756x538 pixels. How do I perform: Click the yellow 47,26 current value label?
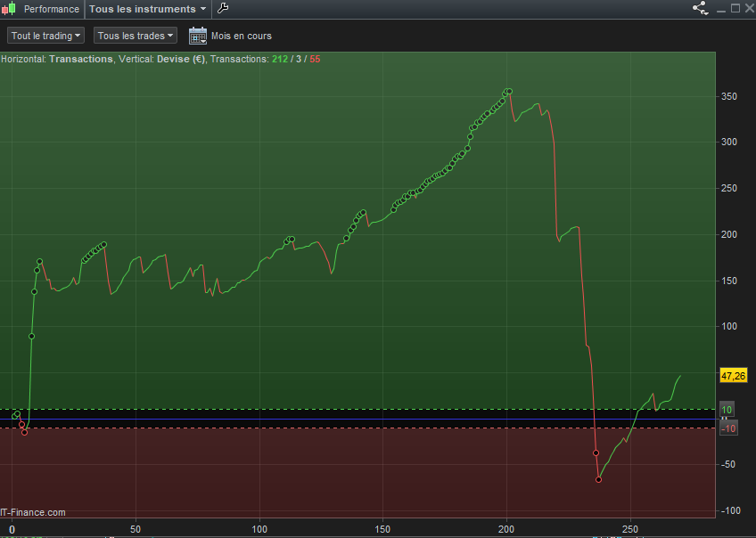734,376
